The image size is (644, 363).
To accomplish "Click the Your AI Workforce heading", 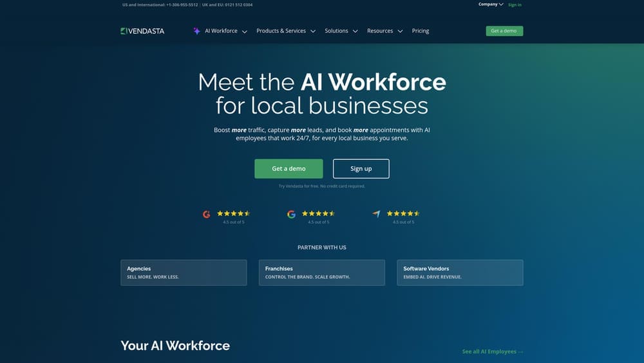I will [x=175, y=346].
